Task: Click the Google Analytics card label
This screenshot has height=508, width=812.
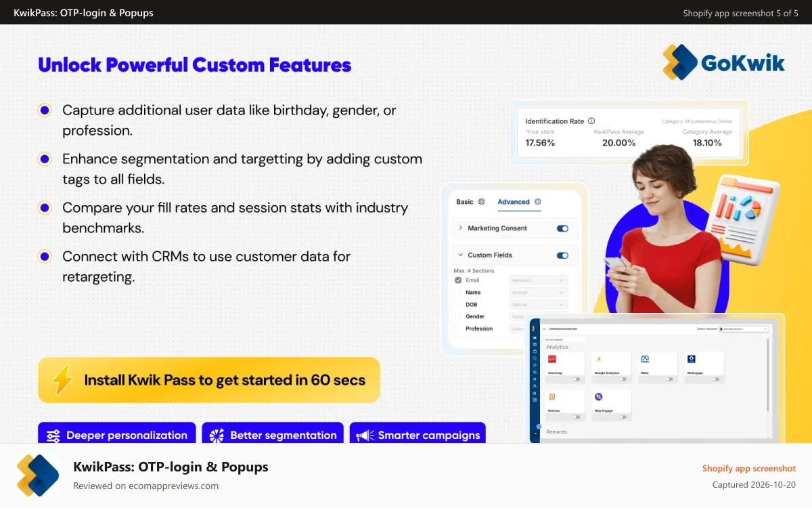Action: pyautogui.click(x=607, y=373)
